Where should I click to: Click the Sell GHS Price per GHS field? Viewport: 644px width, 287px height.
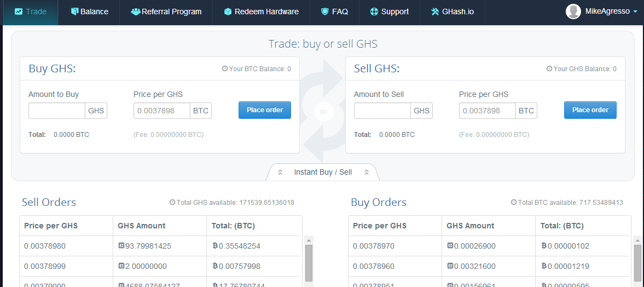(488, 111)
